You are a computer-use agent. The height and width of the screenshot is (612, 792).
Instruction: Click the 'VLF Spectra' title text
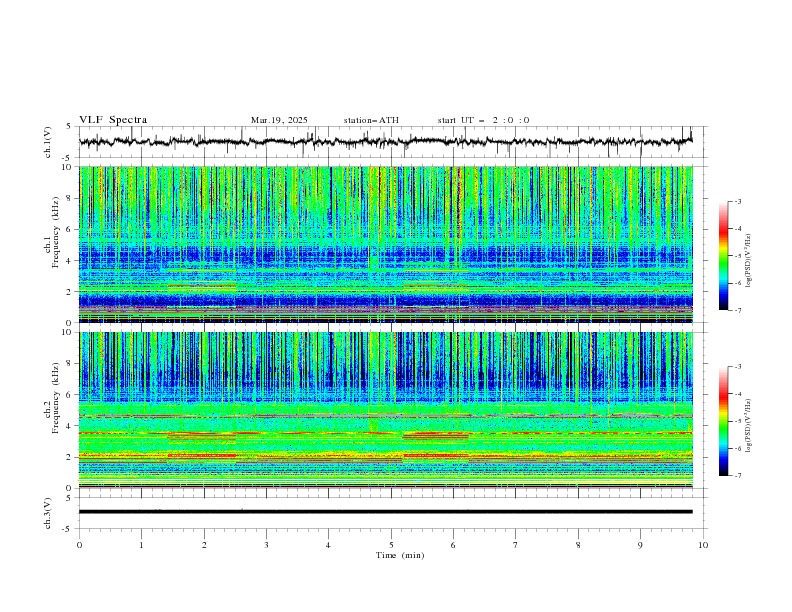(x=113, y=120)
